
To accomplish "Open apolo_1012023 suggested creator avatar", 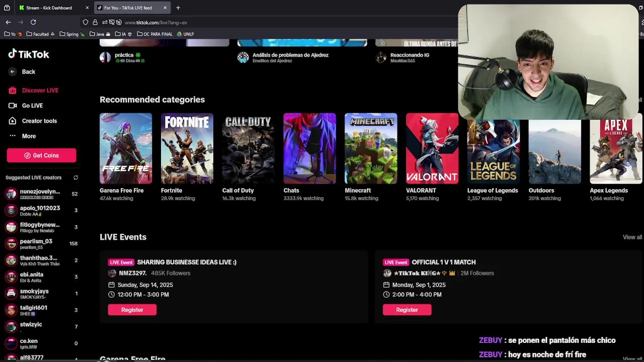I will pos(11,211).
